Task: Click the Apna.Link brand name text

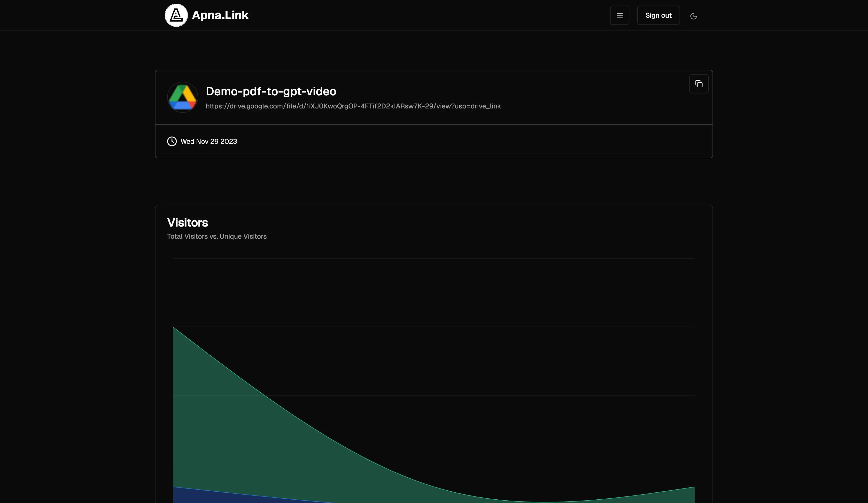Action: tap(220, 15)
